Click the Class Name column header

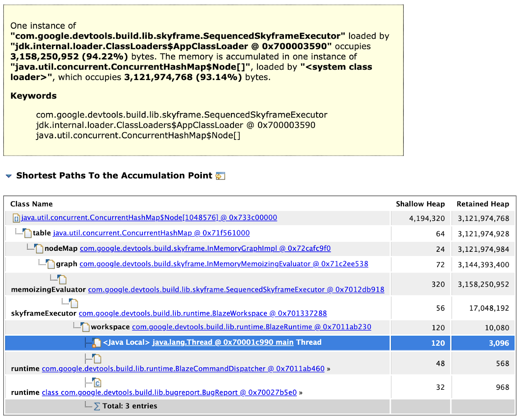32,204
